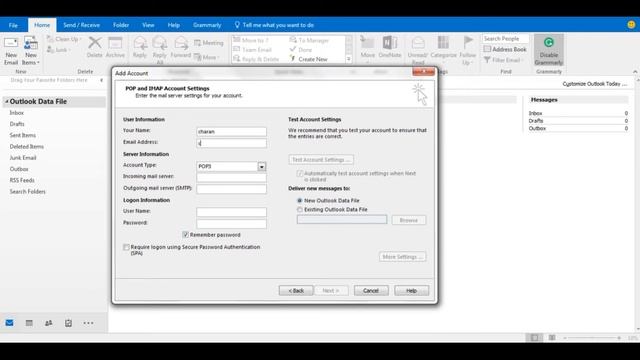The height and width of the screenshot is (360, 640).
Task: Open the File tab
Action: click(x=13, y=25)
